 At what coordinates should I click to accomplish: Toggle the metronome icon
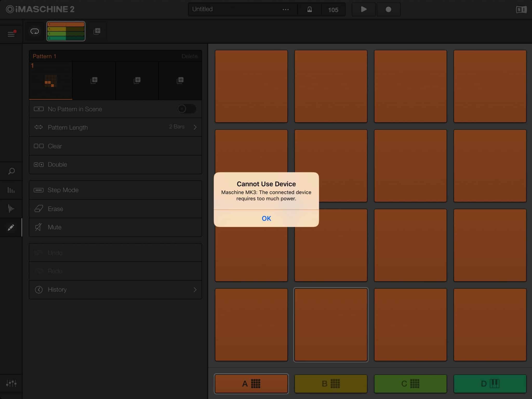(309, 10)
